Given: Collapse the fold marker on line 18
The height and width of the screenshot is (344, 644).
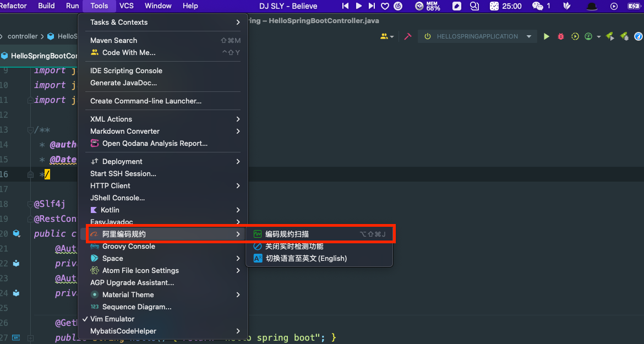Looking at the screenshot, I should tap(30, 204).
